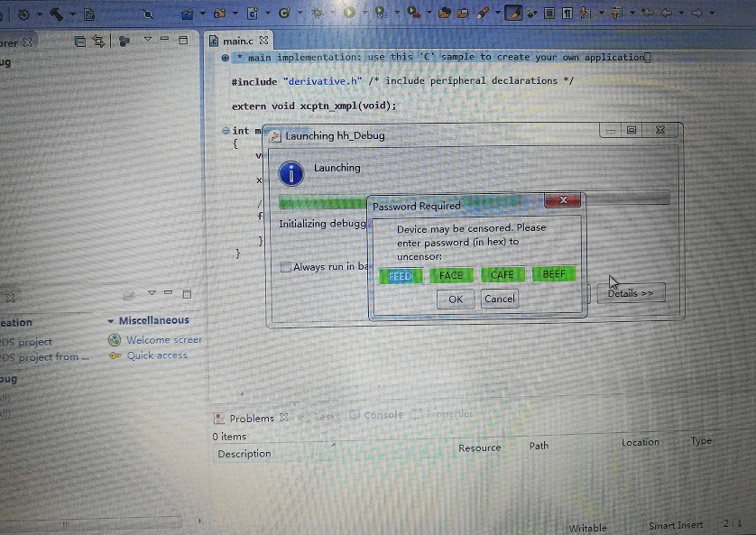Click the Details >> button
The width and height of the screenshot is (756, 535).
pyautogui.click(x=632, y=293)
